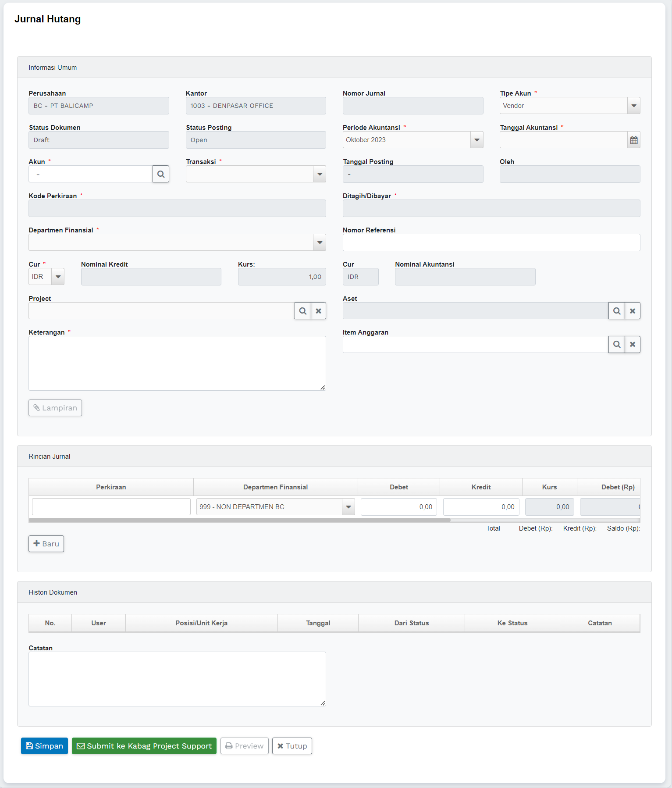The width and height of the screenshot is (672, 788).
Task: Click the Tutup button
Action: pos(292,746)
